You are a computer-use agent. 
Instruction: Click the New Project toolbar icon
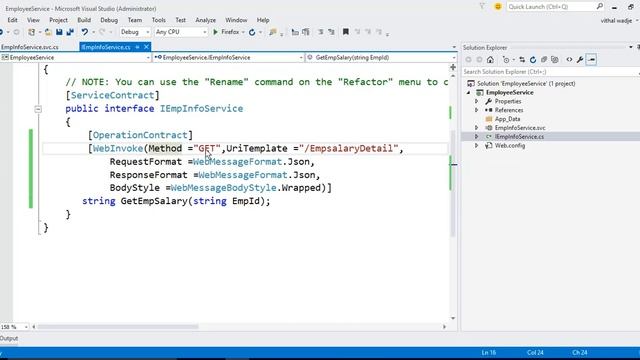31,32
